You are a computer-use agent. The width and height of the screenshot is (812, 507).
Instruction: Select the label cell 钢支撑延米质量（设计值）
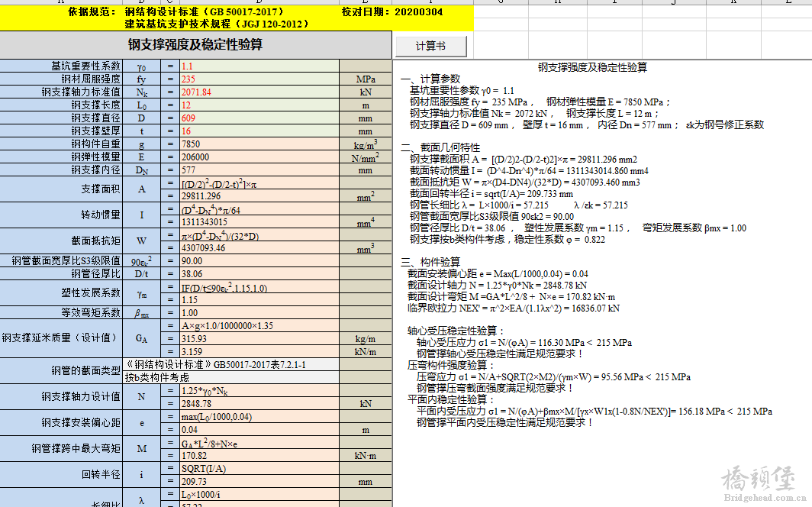tap(61, 338)
